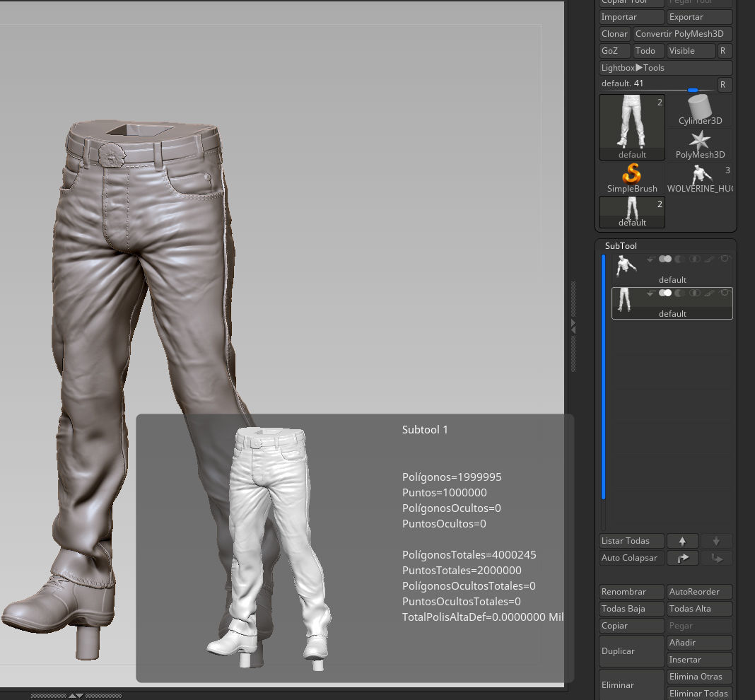Select the Cylinder3D tool thumbnail
The width and height of the screenshot is (755, 700).
[700, 110]
